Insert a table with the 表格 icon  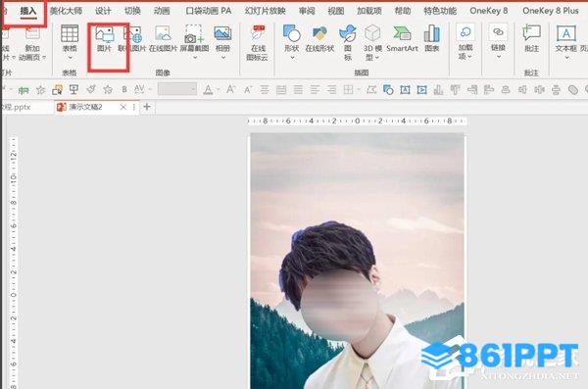[x=70, y=33]
